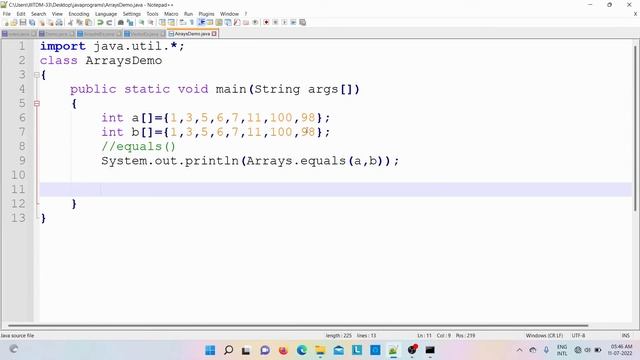
Task: Open the Run menu
Action: [x=188, y=14]
